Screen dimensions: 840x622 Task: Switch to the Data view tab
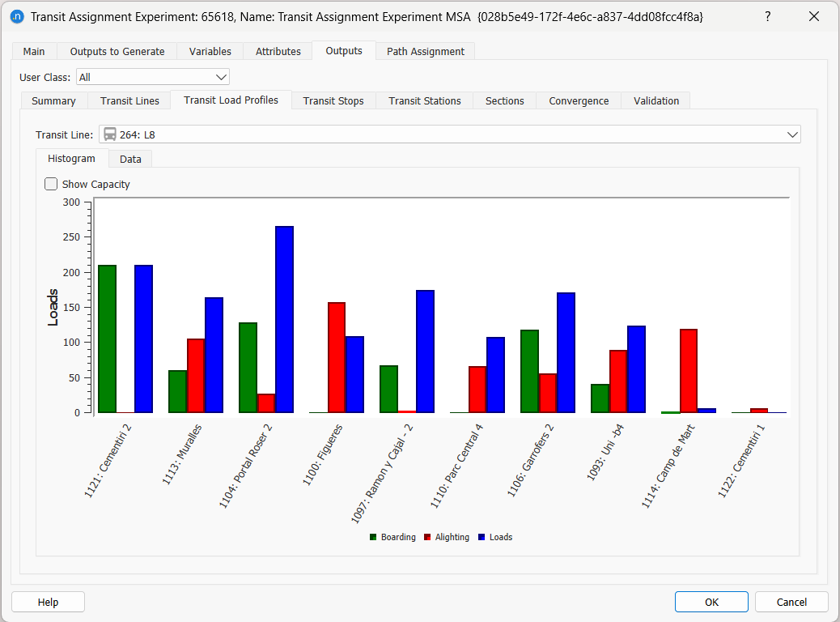[x=129, y=159]
